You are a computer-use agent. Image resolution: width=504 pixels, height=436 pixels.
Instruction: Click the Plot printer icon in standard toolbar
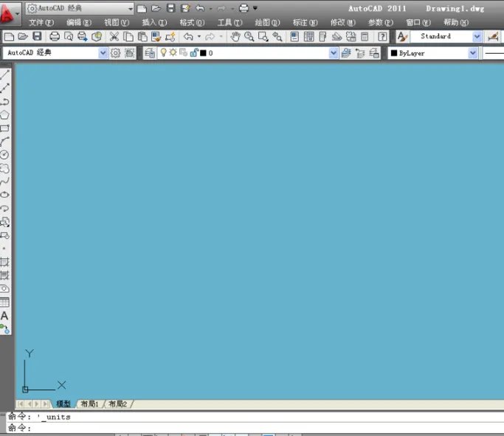pos(54,36)
